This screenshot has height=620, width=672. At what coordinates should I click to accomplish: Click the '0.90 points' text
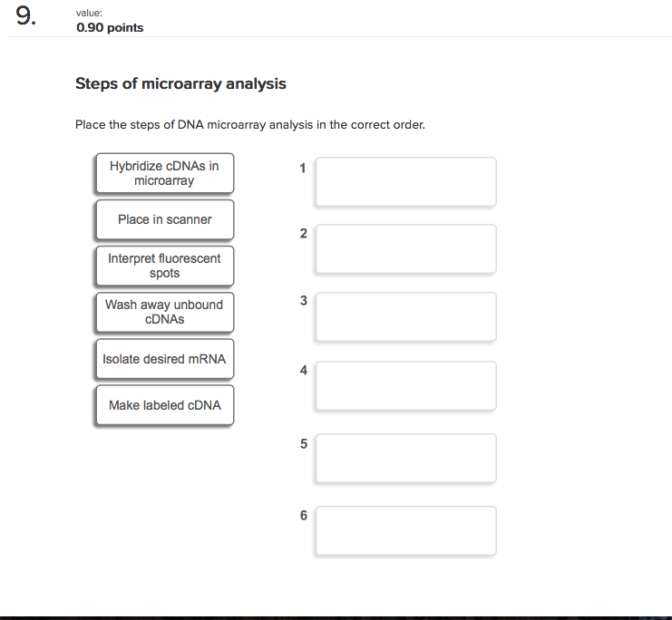[x=110, y=28]
